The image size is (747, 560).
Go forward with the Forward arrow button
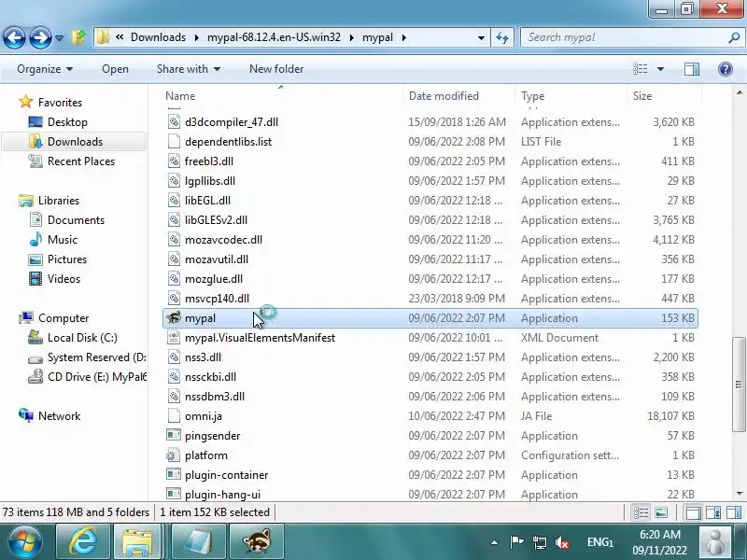(x=40, y=37)
